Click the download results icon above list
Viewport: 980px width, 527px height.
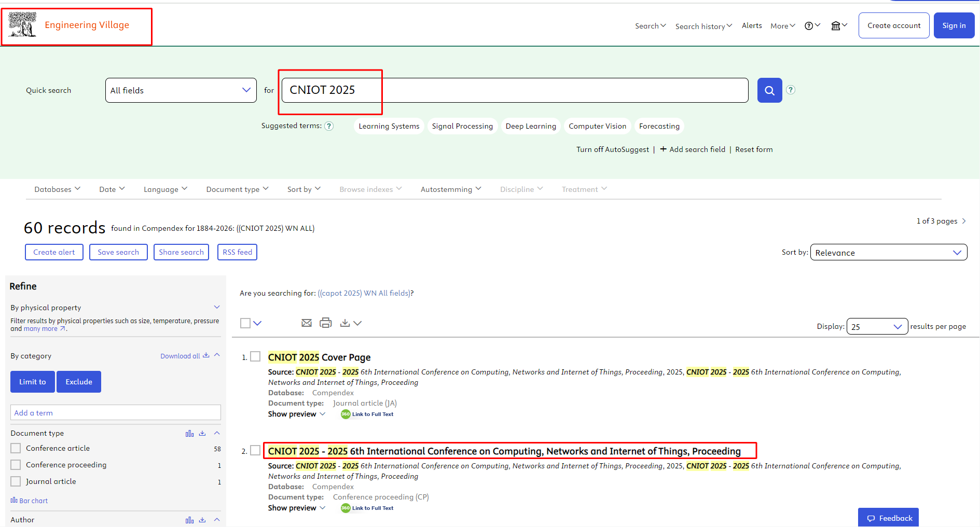pyautogui.click(x=345, y=323)
